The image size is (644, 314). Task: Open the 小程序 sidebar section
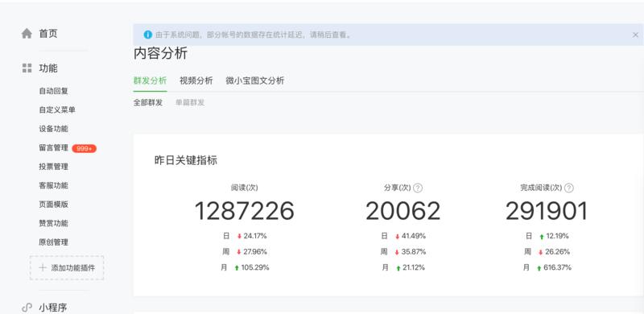(52, 308)
